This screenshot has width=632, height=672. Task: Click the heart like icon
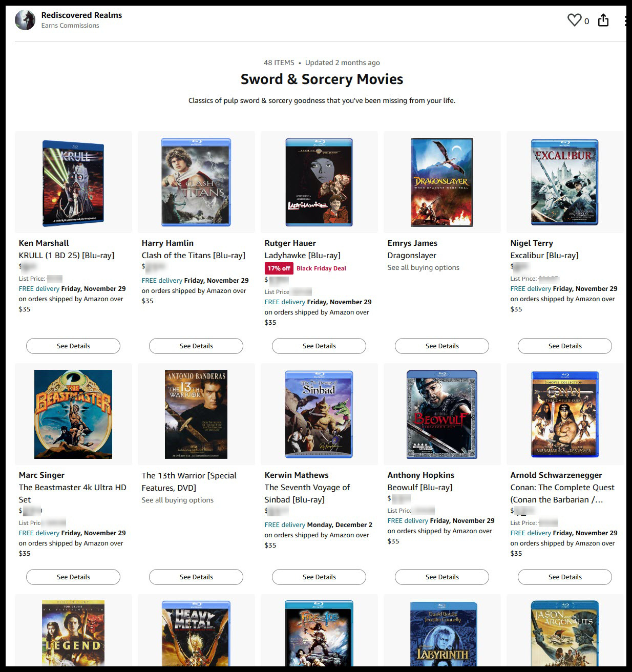(x=574, y=20)
